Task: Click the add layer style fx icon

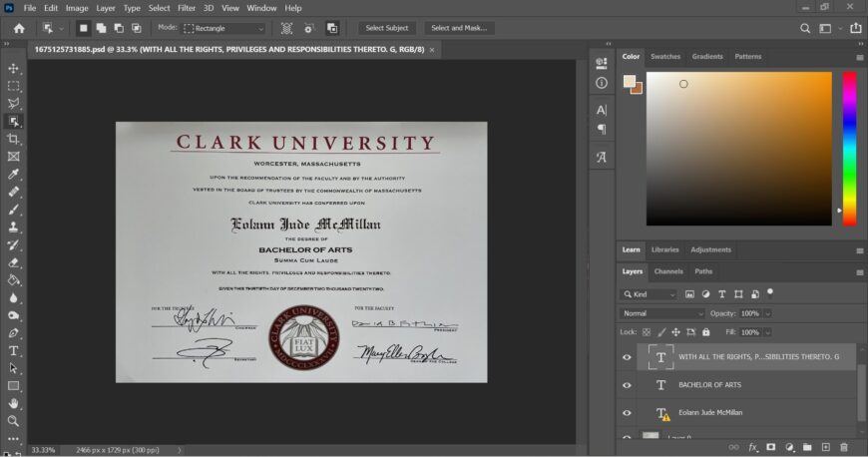Action: point(753,447)
